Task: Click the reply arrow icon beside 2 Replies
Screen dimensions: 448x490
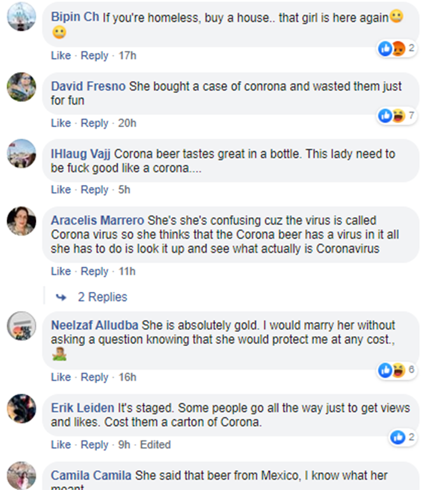Action: [61, 297]
